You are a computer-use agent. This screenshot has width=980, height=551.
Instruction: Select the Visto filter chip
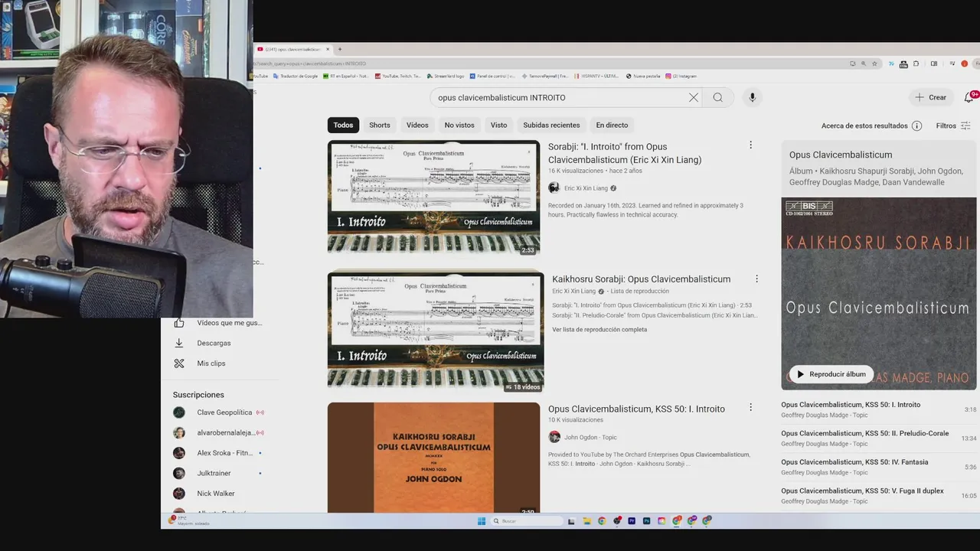(x=498, y=125)
